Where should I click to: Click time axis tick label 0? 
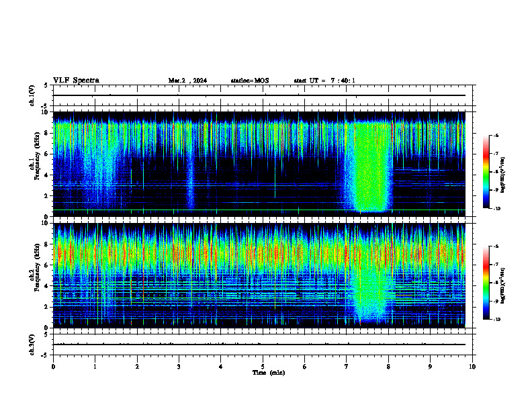tap(53, 367)
